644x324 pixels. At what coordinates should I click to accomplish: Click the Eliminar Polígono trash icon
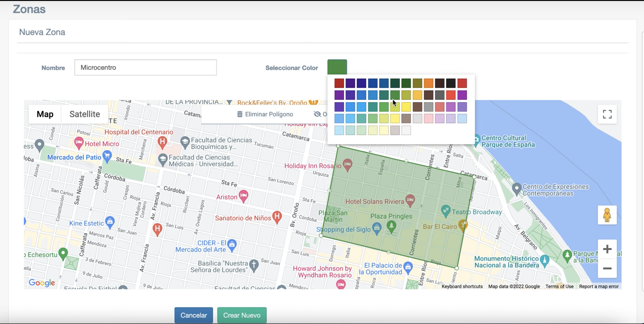[x=240, y=114]
